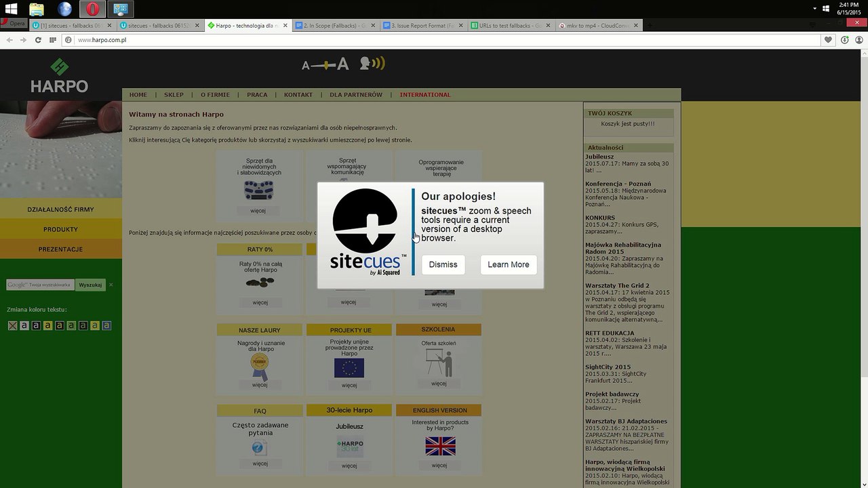Switch to the '[1] sitecues - fallbacks' tab
The image size is (868, 488).
tap(73, 26)
